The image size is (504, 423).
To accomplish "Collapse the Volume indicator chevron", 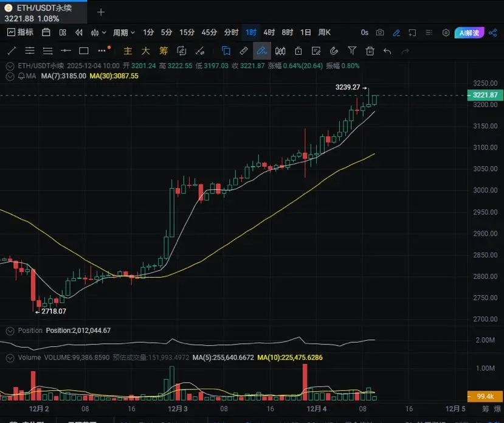I will point(10,358).
